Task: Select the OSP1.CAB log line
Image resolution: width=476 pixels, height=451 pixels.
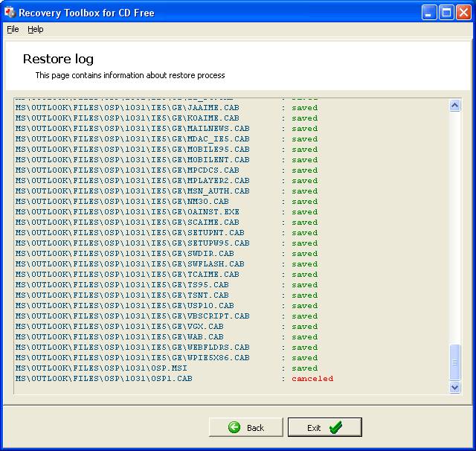Action: [104, 379]
